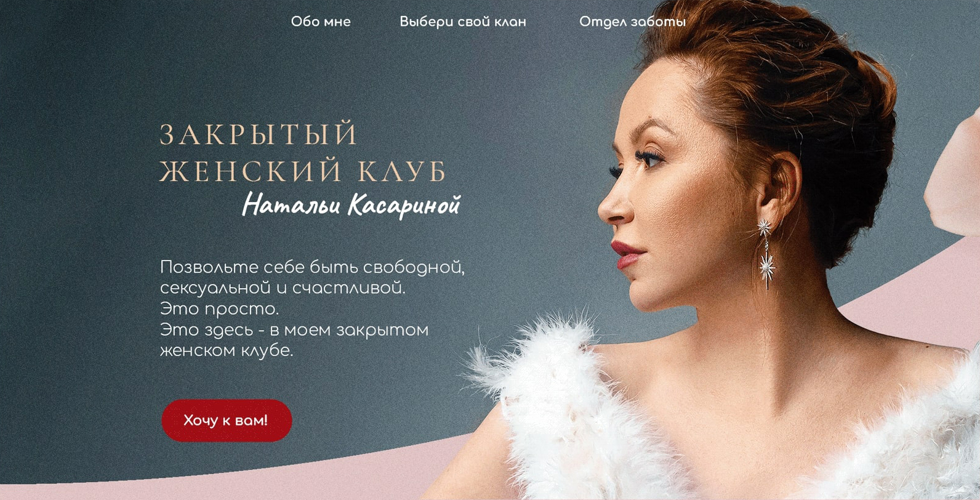Screen dimensions: 980x500
Task: Click the "ЗАКРЫТЫЙ" heading word
Action: pos(259,135)
